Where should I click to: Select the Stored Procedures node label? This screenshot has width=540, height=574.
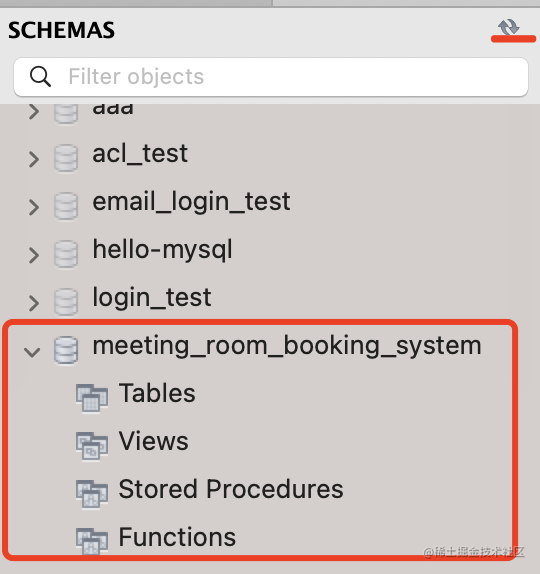[x=231, y=489]
